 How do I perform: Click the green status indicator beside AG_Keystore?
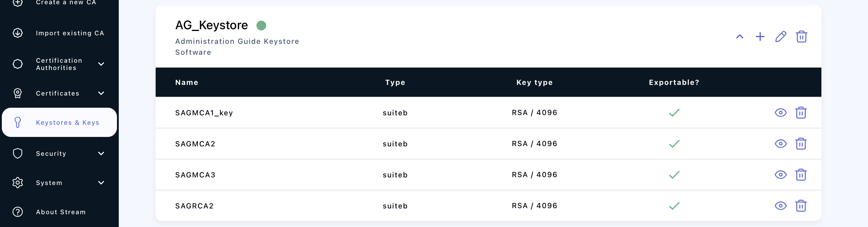click(262, 25)
